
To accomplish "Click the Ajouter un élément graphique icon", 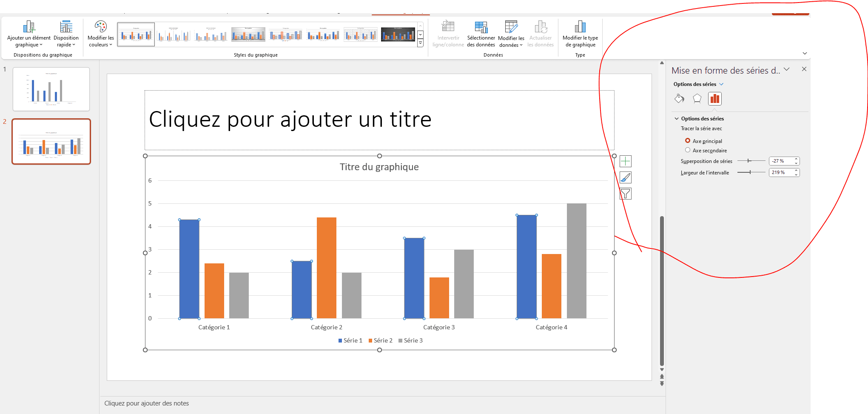I will point(29,27).
